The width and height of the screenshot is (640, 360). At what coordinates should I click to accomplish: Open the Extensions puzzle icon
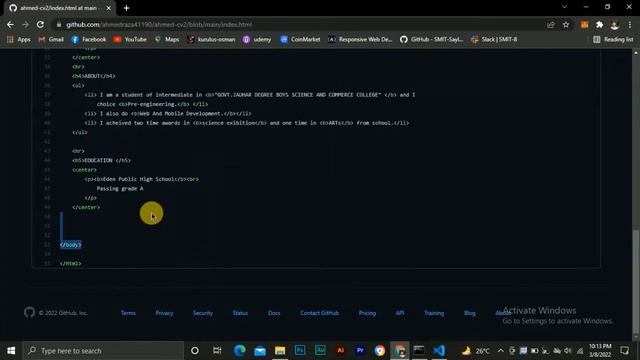click(x=600, y=25)
